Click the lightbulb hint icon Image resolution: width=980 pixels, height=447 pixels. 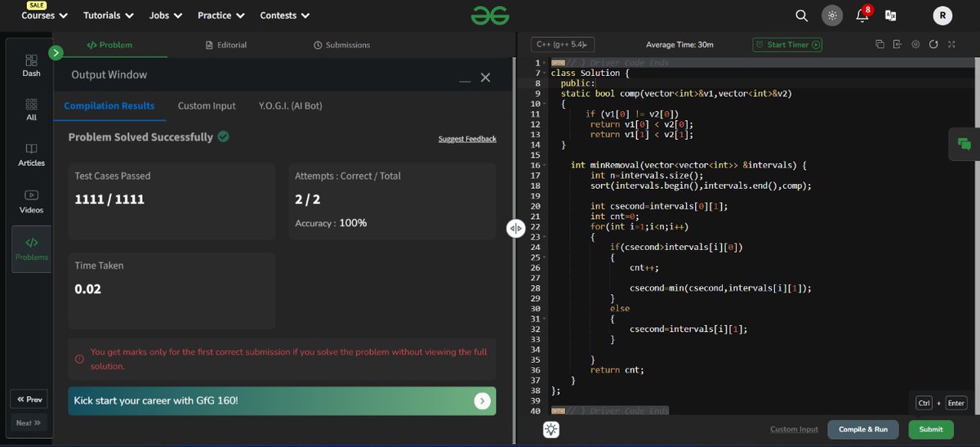coord(551,429)
